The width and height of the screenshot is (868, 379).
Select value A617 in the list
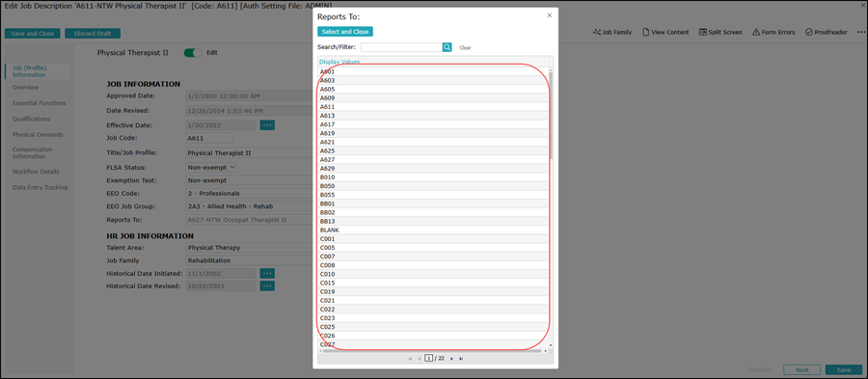[x=433, y=124]
